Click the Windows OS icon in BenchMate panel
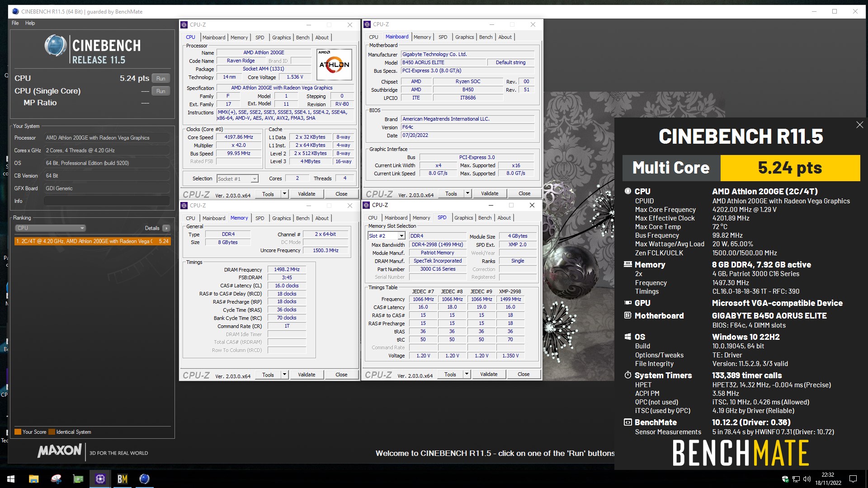Screen dimensions: 868x488 click(628, 337)
